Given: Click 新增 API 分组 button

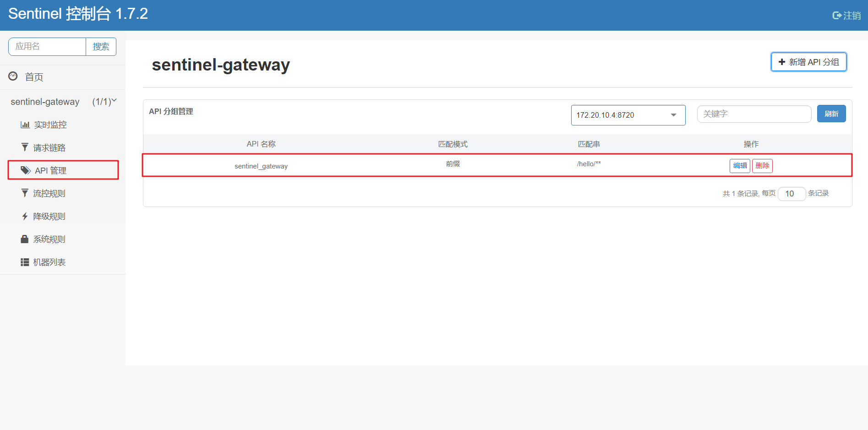Looking at the screenshot, I should (x=808, y=62).
